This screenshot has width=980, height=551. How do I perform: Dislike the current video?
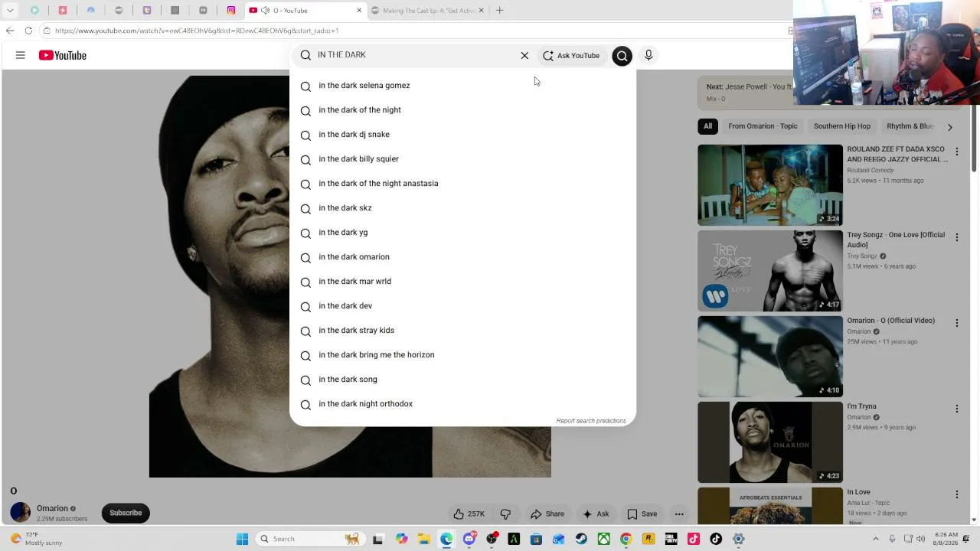(x=505, y=514)
